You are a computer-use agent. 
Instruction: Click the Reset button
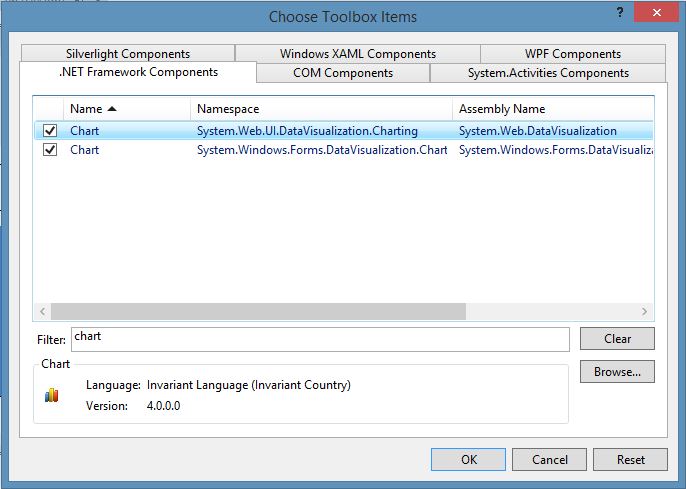pyautogui.click(x=630, y=459)
